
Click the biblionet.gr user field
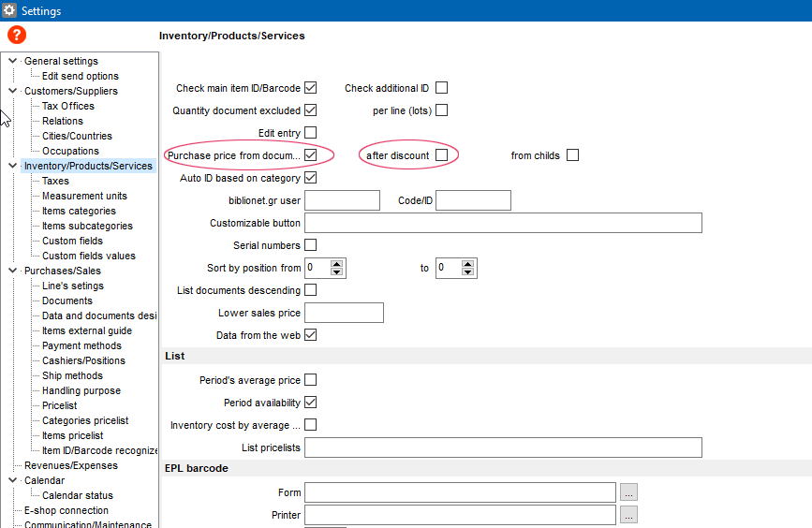(342, 200)
